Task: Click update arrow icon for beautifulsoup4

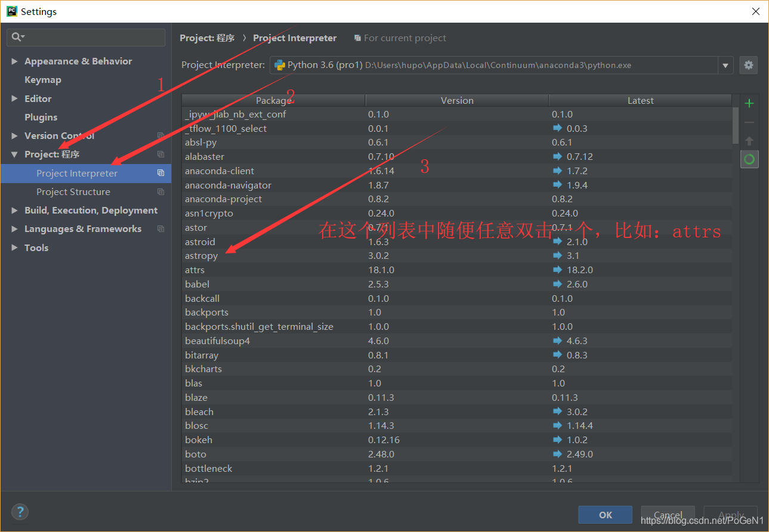Action: pyautogui.click(x=557, y=341)
